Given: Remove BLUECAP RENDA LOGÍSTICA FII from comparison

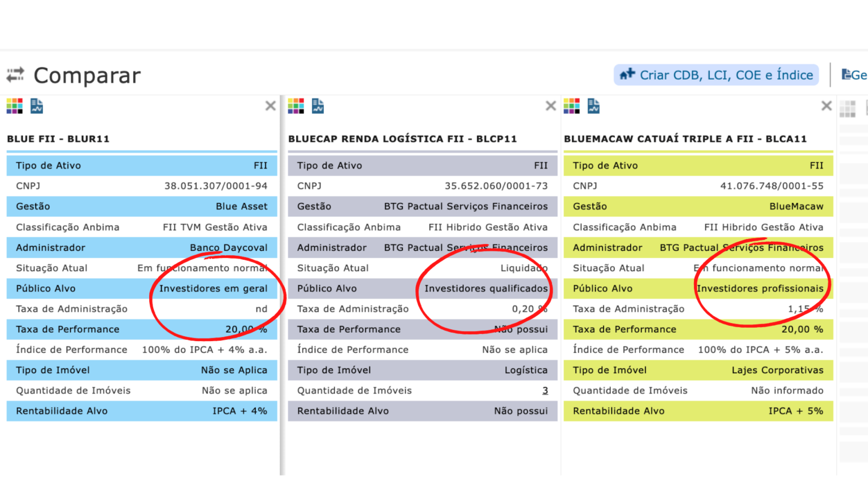Looking at the screenshot, I should pyautogui.click(x=551, y=106).
